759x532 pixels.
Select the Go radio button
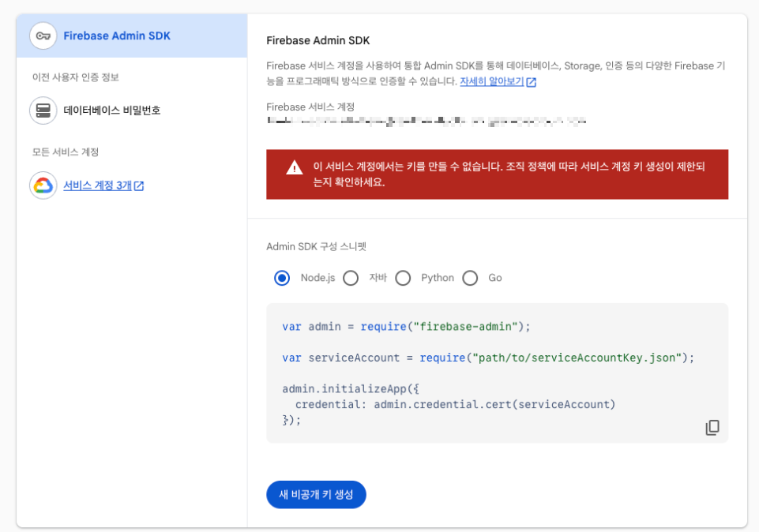point(470,278)
